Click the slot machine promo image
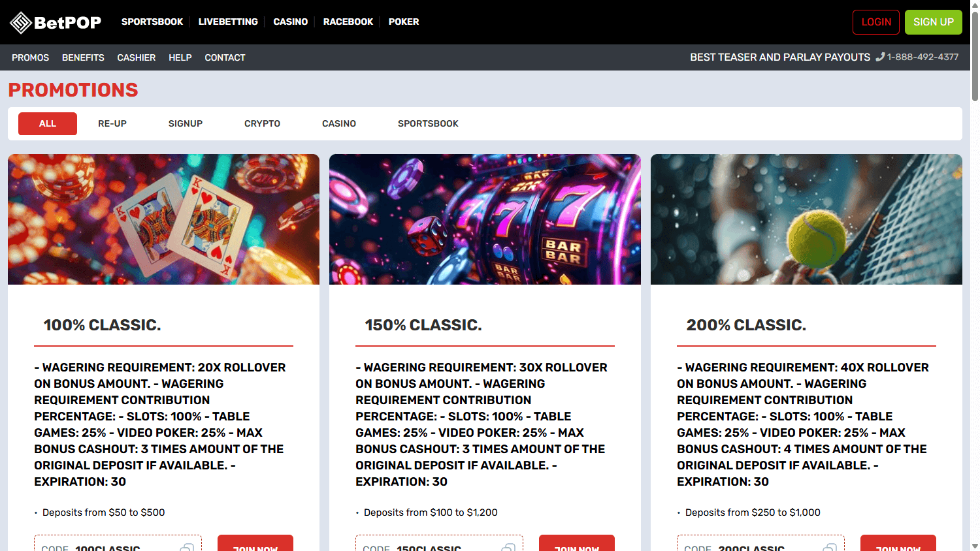The image size is (980, 551). click(x=485, y=219)
